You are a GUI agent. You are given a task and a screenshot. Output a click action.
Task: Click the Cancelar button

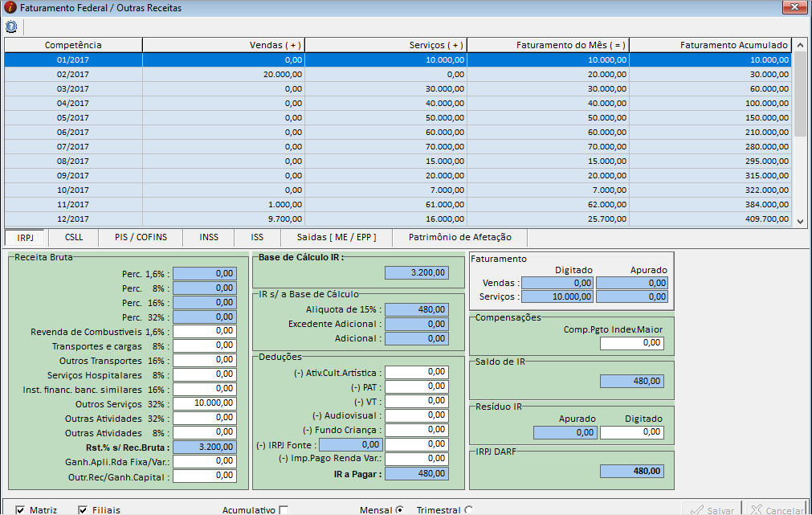[x=777, y=510]
